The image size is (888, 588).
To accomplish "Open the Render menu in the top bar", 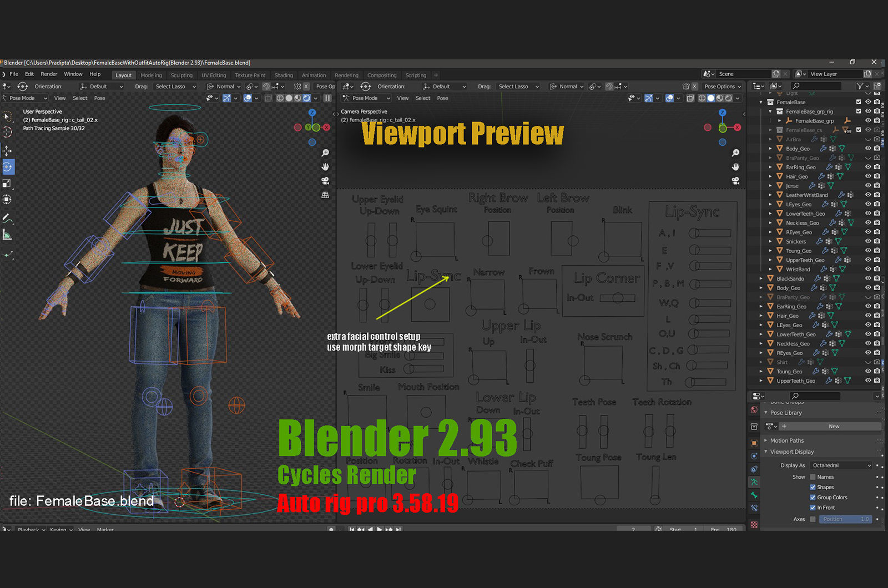I will tap(49, 74).
